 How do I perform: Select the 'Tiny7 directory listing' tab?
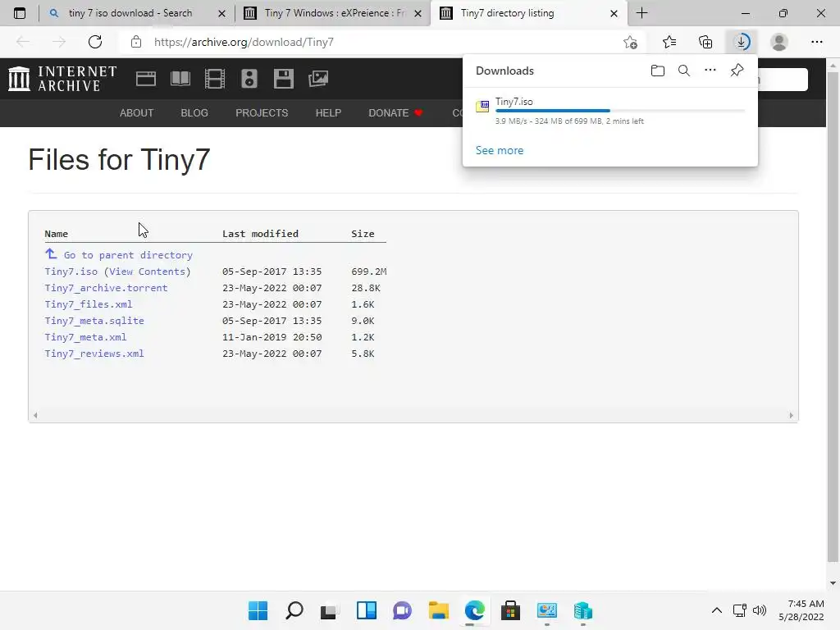(x=507, y=13)
